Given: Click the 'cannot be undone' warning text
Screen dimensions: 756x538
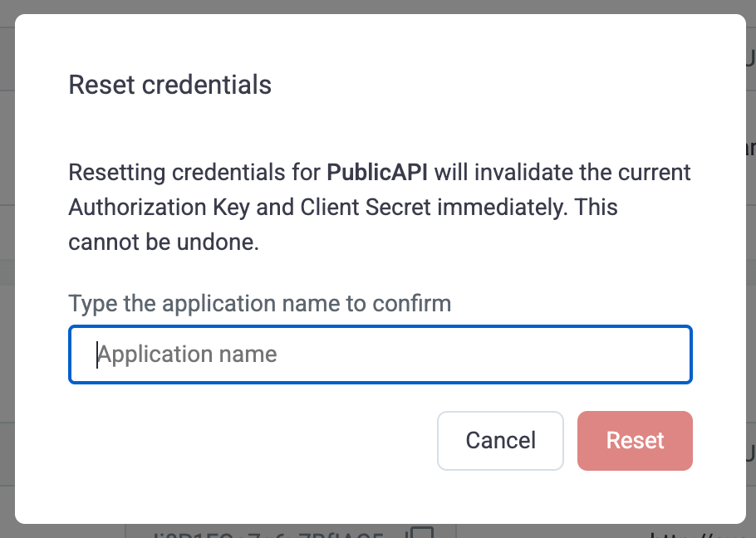Looking at the screenshot, I should pyautogui.click(x=164, y=242).
